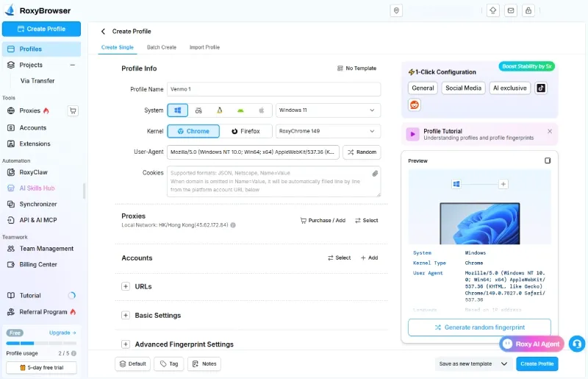Select the Windows system icon
Image resolution: width=588 pixels, height=379 pixels.
coord(178,110)
